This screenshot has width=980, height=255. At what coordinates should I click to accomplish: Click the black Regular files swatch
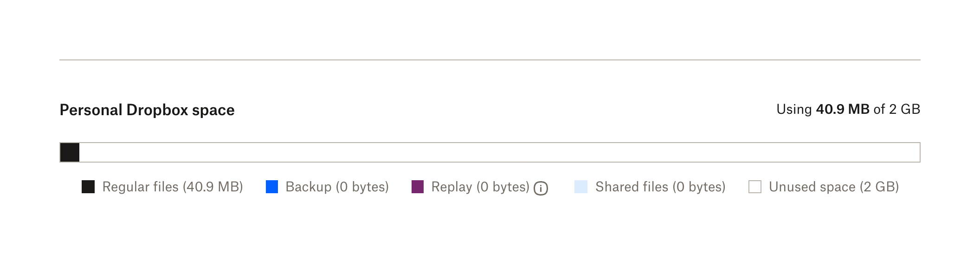88,187
